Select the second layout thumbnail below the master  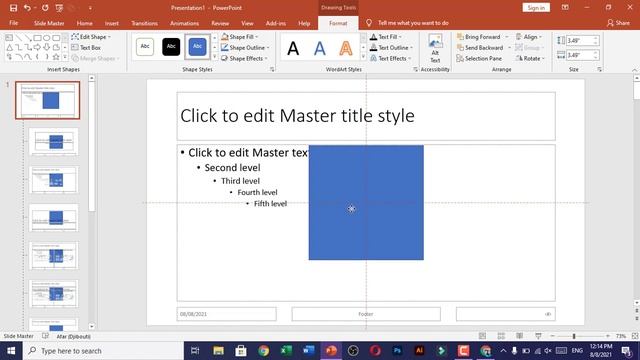(53, 180)
